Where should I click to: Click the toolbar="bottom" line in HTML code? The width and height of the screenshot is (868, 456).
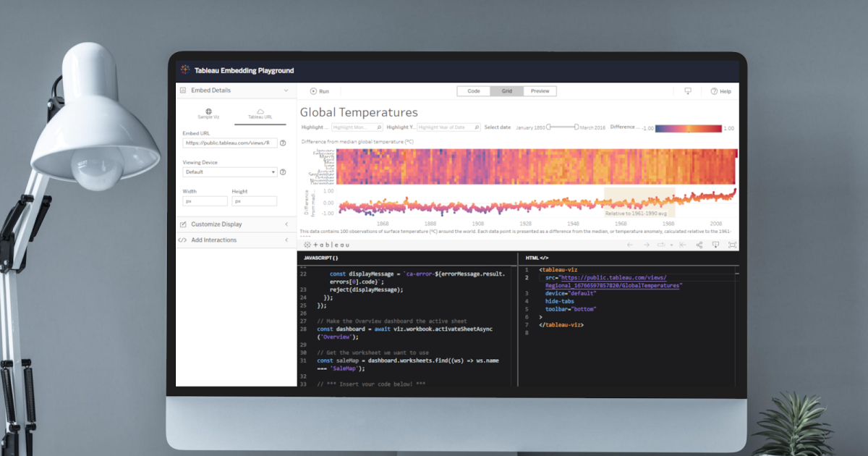(571, 308)
